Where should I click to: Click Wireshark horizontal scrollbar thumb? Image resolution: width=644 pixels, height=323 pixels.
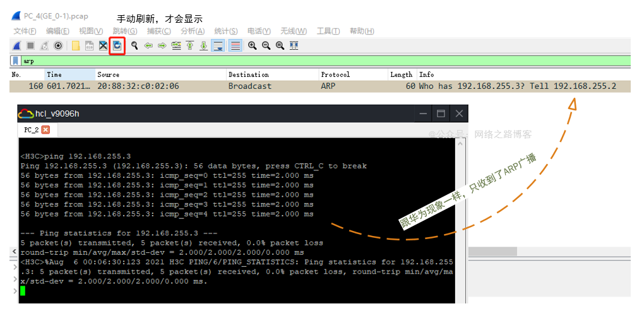492,251
